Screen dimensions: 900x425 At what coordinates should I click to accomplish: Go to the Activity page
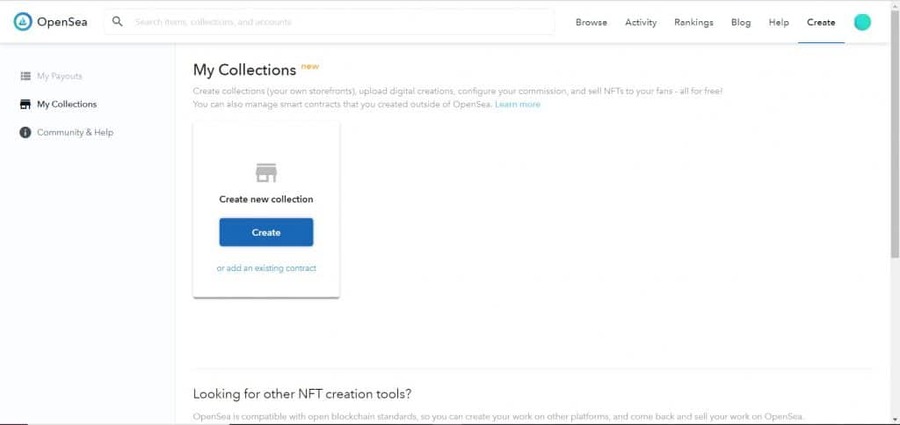click(x=641, y=22)
